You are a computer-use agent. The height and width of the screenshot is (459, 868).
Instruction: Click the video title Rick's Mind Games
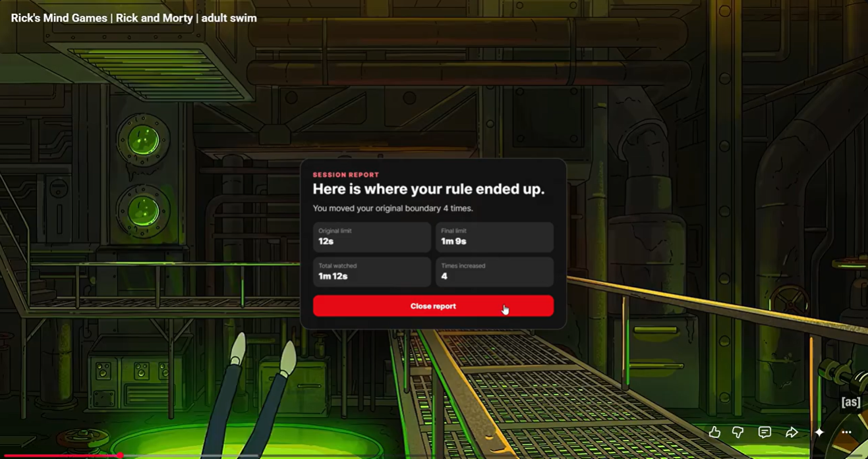tap(134, 18)
